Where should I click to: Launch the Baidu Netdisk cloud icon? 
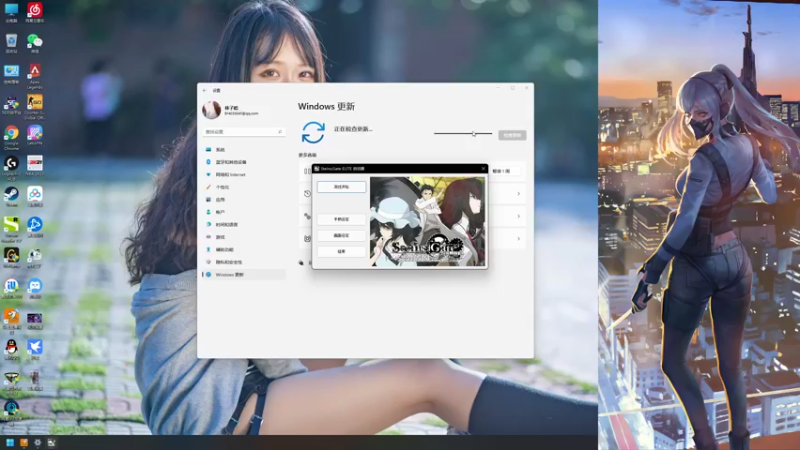pyautogui.click(x=35, y=196)
